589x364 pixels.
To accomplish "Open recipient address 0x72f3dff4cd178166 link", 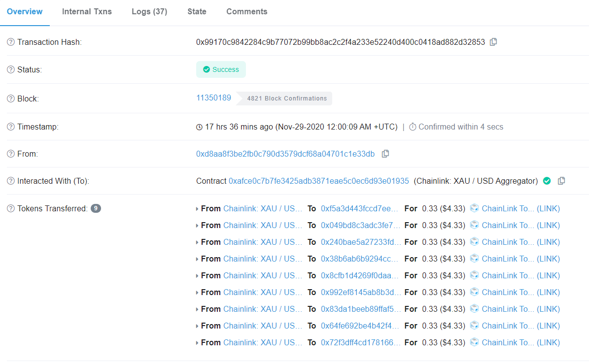I will tap(361, 343).
